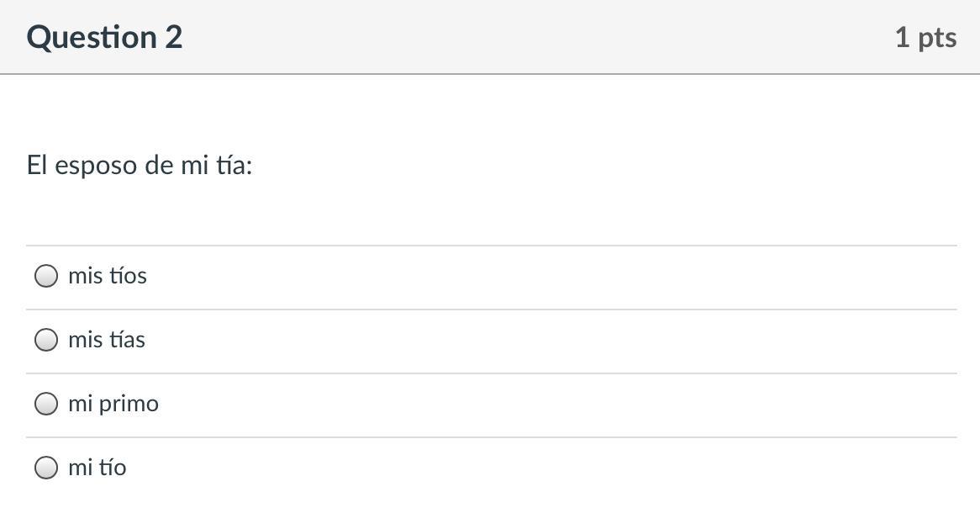
Task: Select the "mis tíos" radio button
Action: point(46,276)
